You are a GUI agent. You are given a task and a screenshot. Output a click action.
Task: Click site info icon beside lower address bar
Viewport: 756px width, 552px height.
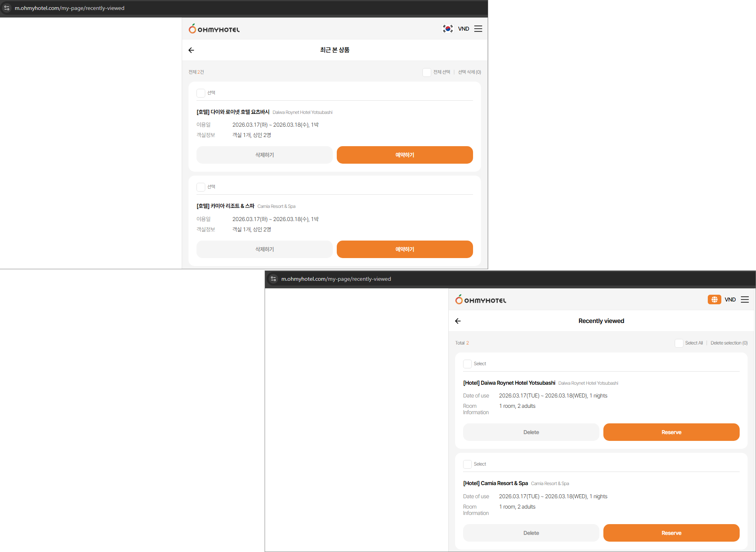[273, 279]
